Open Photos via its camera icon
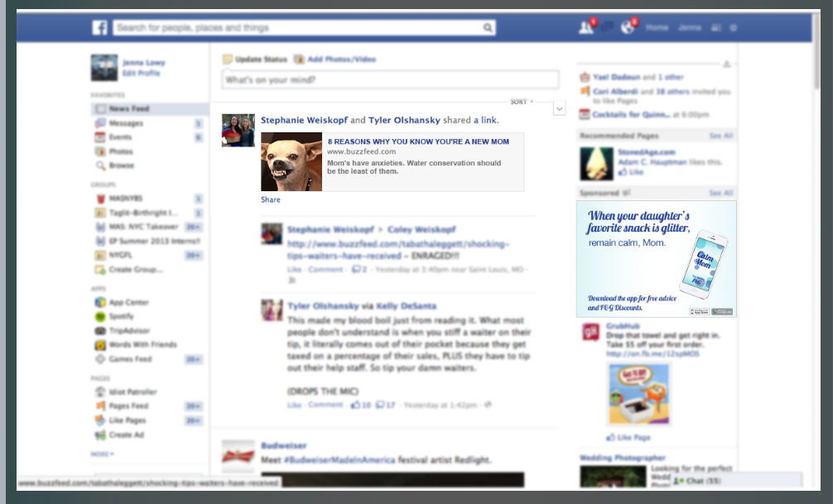The image size is (833, 504). (103, 152)
